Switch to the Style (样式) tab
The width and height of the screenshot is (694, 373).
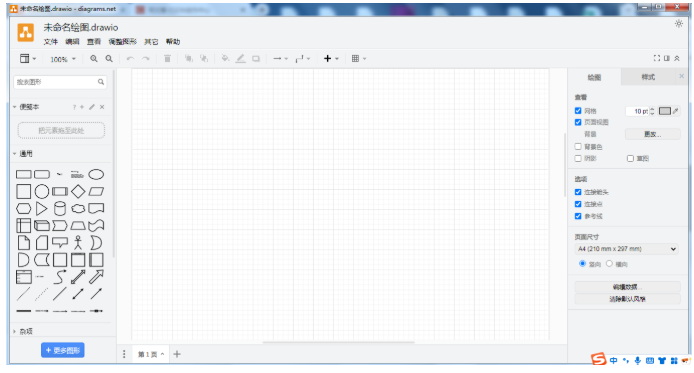pos(648,77)
